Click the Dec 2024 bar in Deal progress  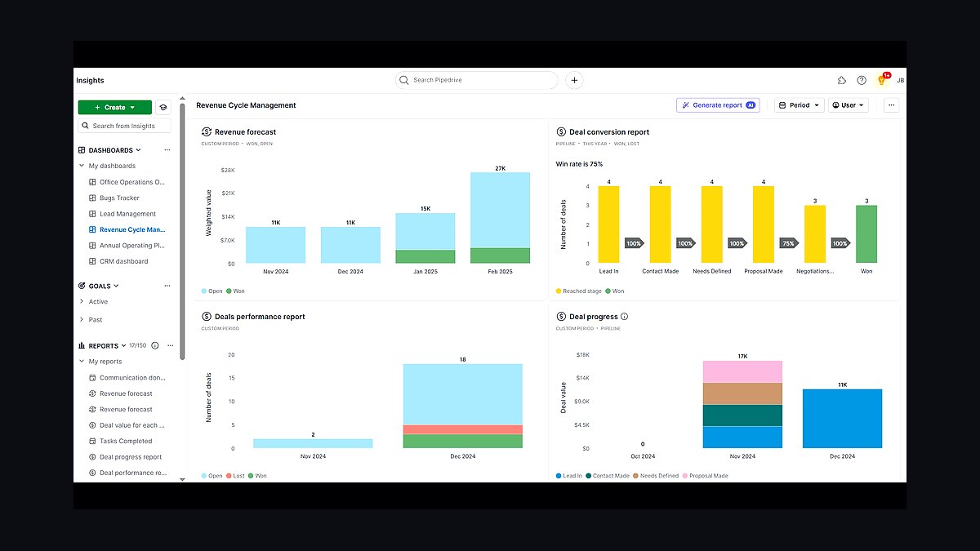coord(842,419)
